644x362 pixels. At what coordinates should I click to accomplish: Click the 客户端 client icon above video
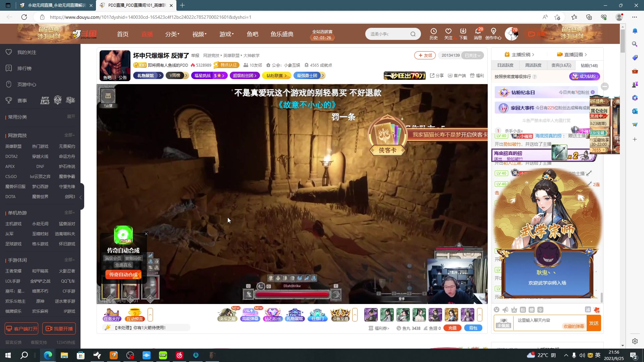(x=457, y=76)
